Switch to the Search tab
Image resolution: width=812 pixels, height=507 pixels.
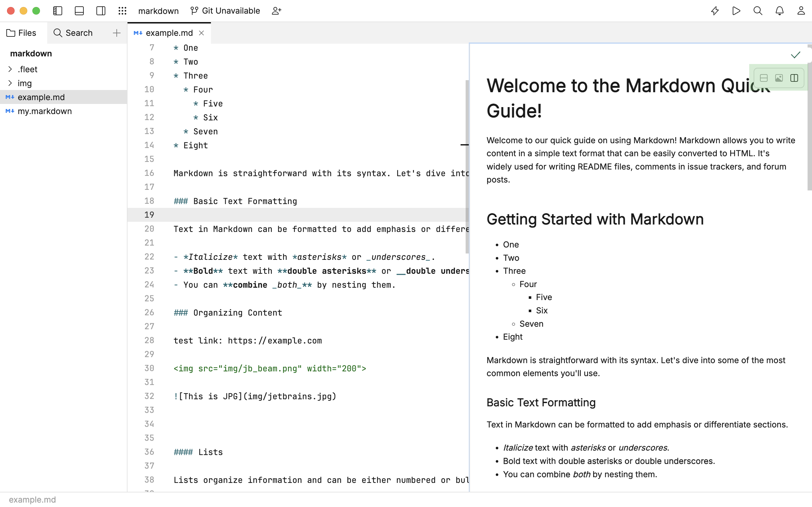[73, 33]
